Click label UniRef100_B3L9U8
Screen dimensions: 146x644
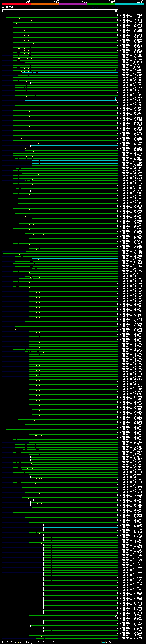coord(131,236)
